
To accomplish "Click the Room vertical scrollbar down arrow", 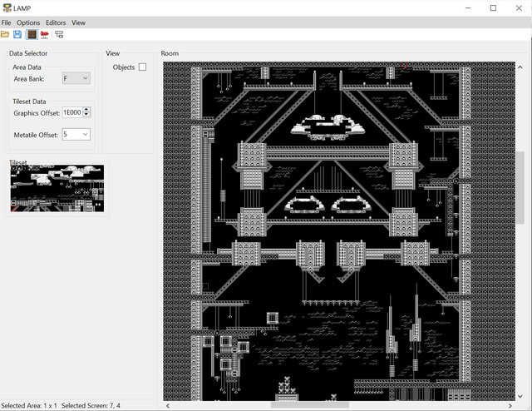I will click(x=520, y=396).
